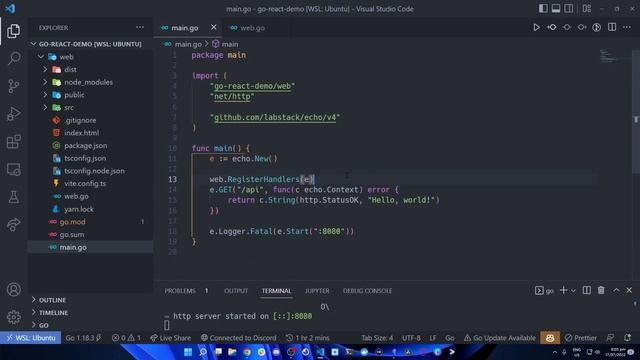Open Windows taskbar search icon
This screenshot has width=640, height=360.
click(x=203, y=352)
